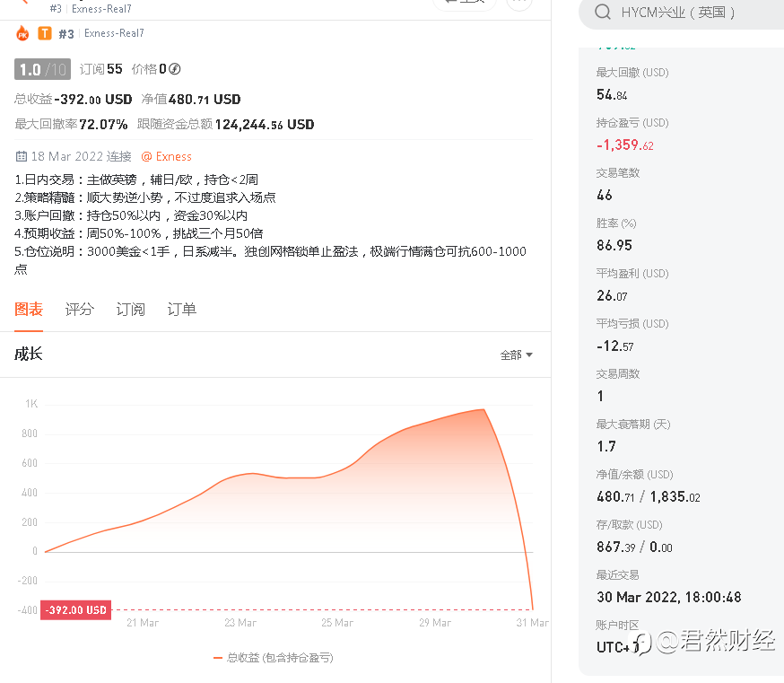Click the 存/取款 867.39 value
Image resolution: width=784 pixels, height=683 pixels.
(x=616, y=547)
